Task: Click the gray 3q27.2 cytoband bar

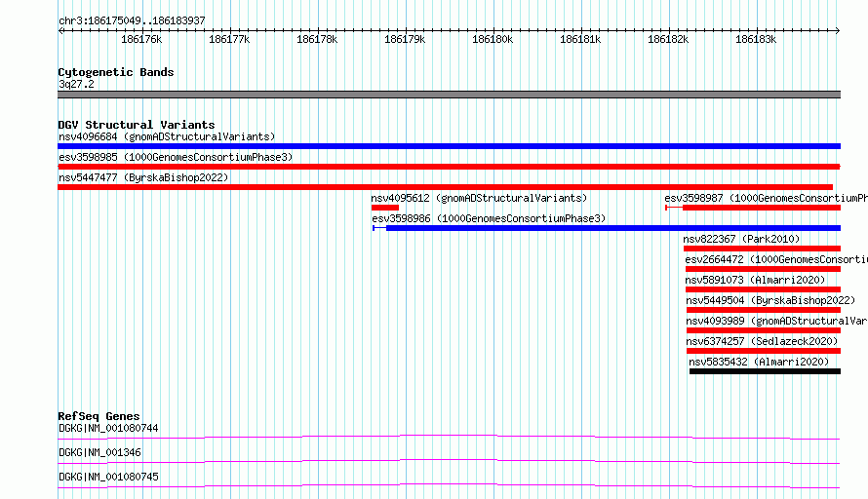Action: [x=449, y=95]
